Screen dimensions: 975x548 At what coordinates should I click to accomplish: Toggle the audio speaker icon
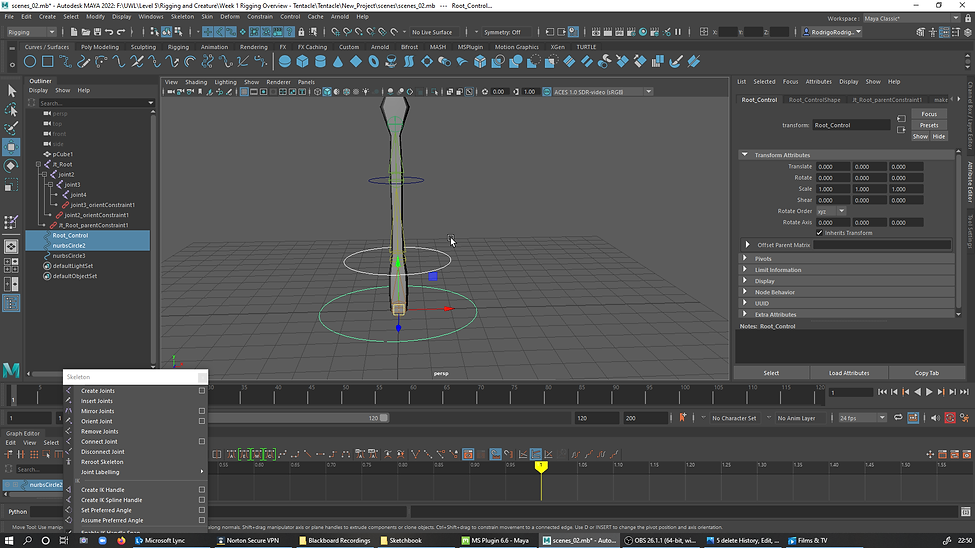(935, 418)
